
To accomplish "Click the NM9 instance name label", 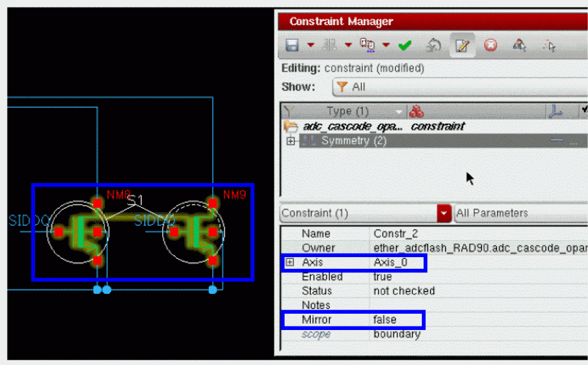I will (235, 195).
